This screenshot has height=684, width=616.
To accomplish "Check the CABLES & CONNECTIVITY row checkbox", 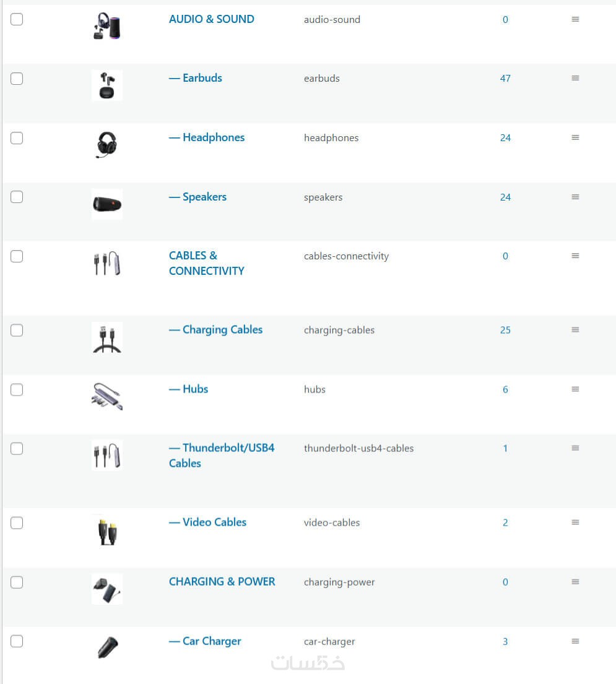I will click(17, 256).
